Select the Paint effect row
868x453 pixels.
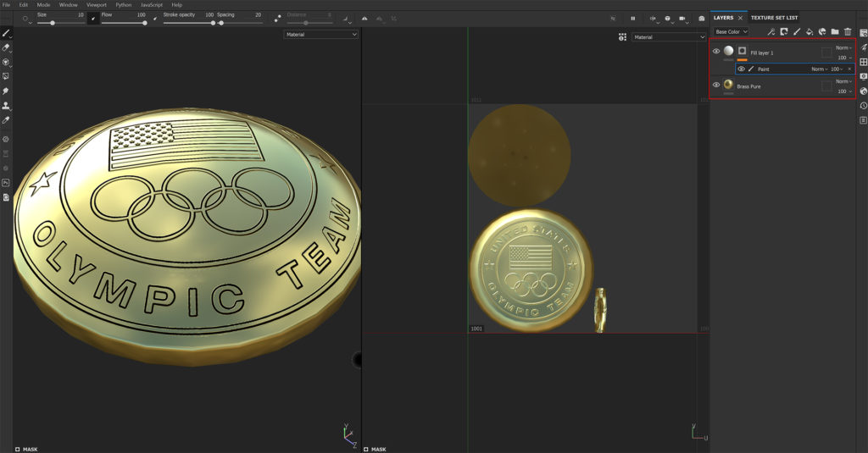tap(795, 69)
